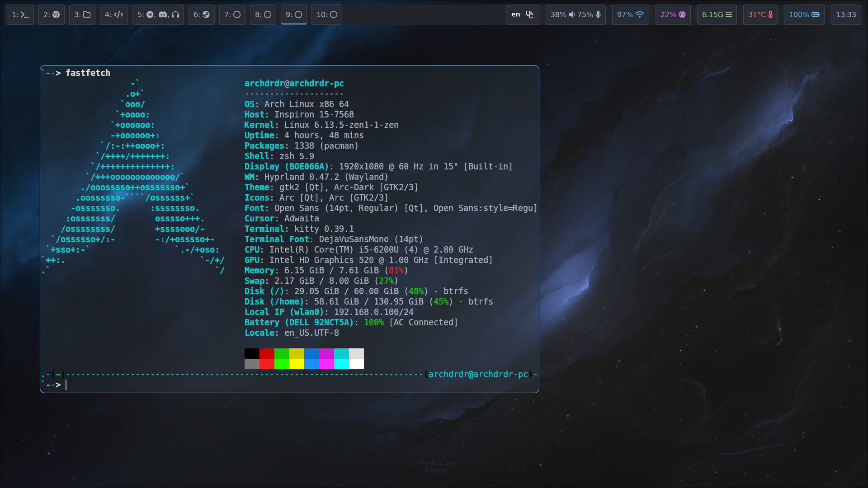The height and width of the screenshot is (488, 868).
Task: Switch to workspace 10
Action: tap(326, 14)
